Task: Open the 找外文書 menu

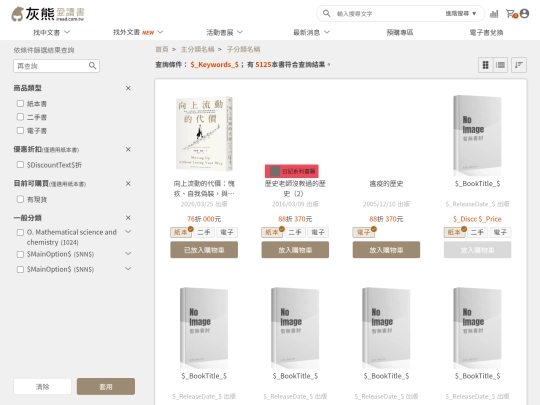Action: point(138,32)
